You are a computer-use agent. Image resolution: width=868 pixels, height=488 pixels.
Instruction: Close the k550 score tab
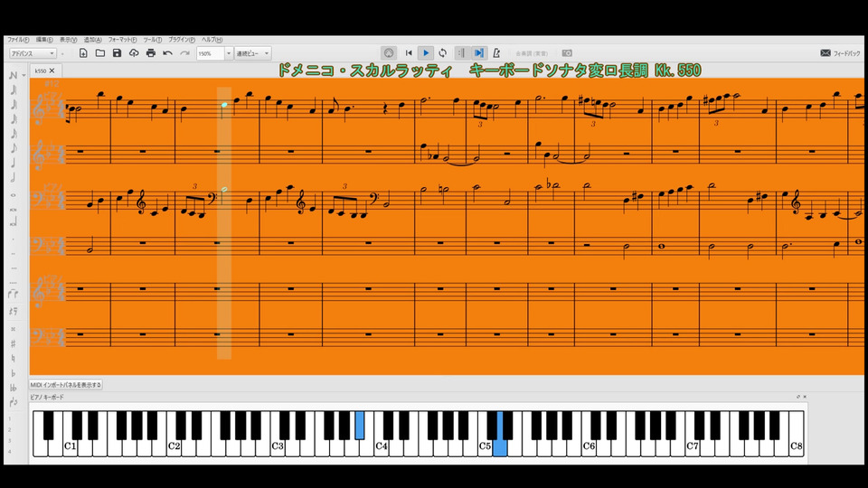coord(52,70)
